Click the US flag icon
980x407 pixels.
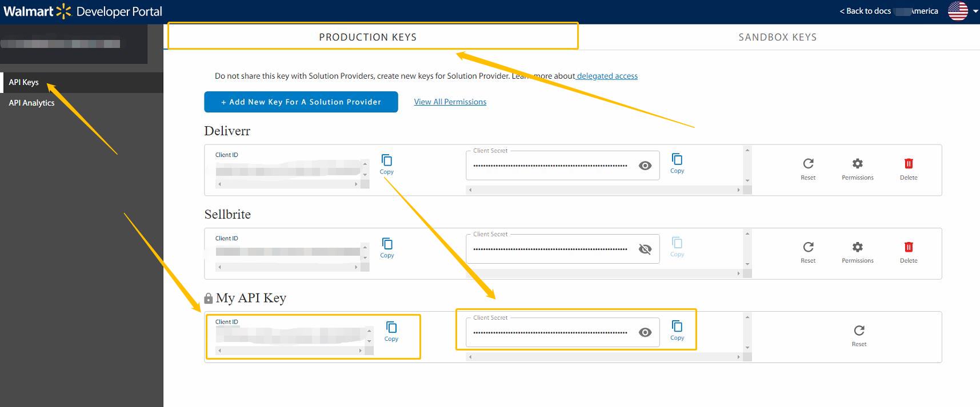(958, 11)
